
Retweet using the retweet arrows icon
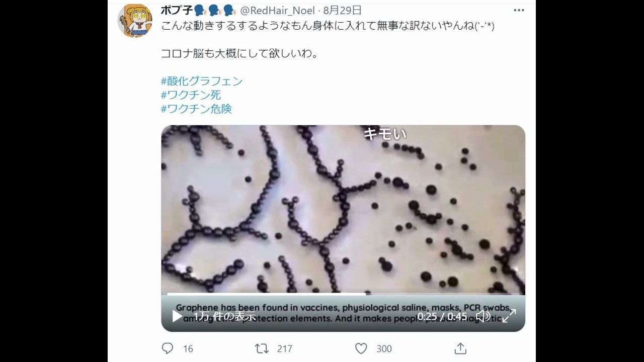pyautogui.click(x=262, y=348)
